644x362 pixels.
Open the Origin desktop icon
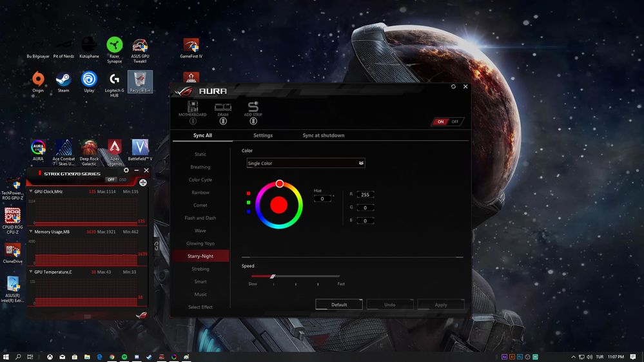tap(38, 82)
